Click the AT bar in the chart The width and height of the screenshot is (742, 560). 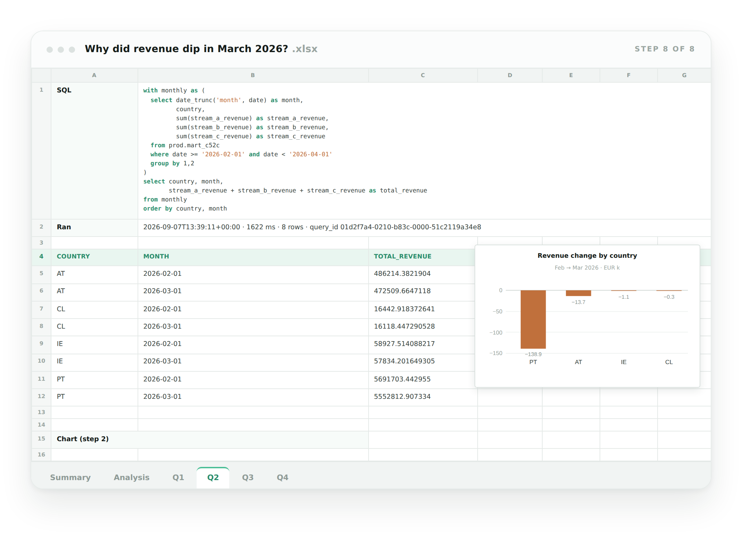tap(578, 293)
